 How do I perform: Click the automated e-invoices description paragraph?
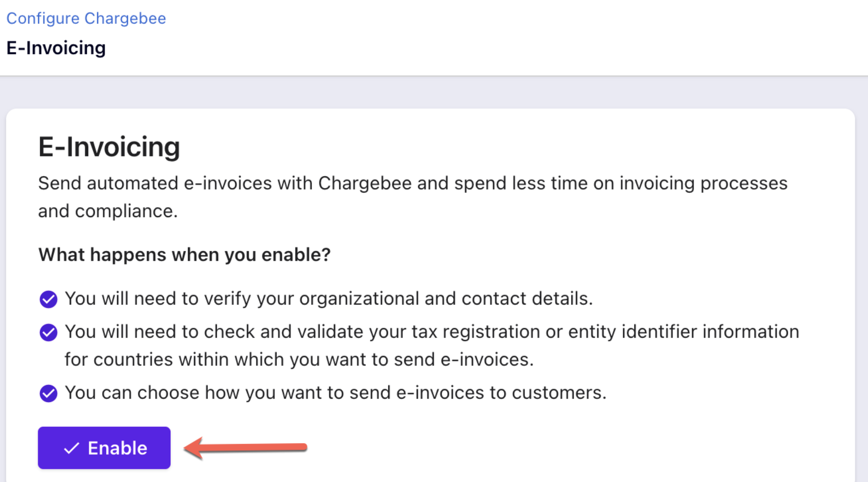(x=413, y=197)
